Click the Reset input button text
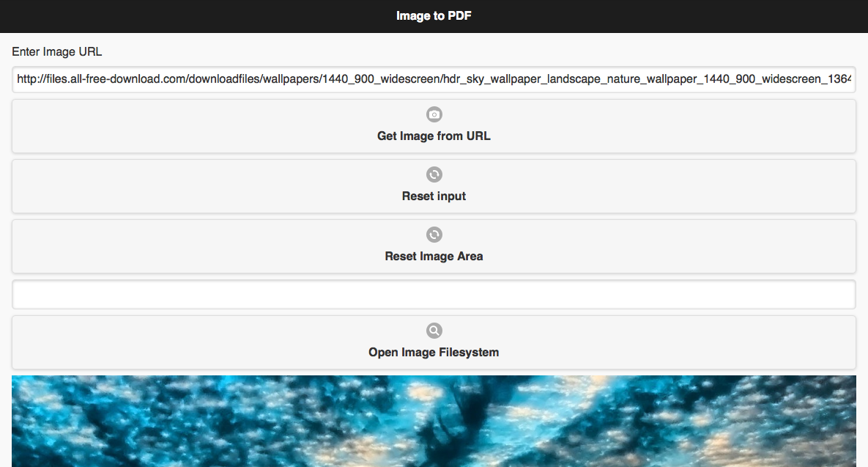The image size is (868, 467). tap(434, 196)
